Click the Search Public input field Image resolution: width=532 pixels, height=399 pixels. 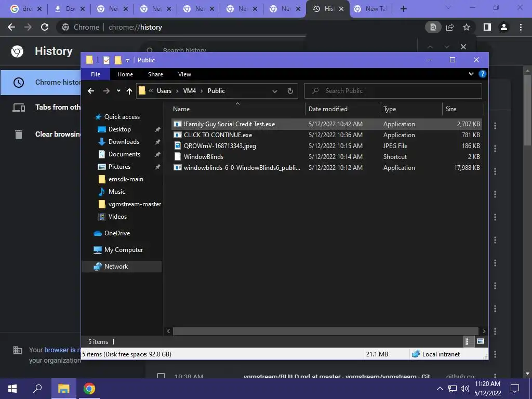click(393, 91)
